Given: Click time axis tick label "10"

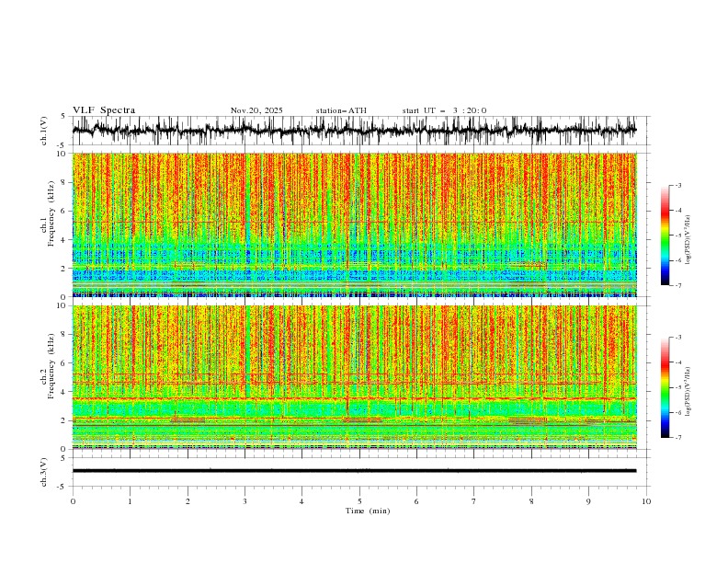Looking at the screenshot, I should (x=646, y=501).
